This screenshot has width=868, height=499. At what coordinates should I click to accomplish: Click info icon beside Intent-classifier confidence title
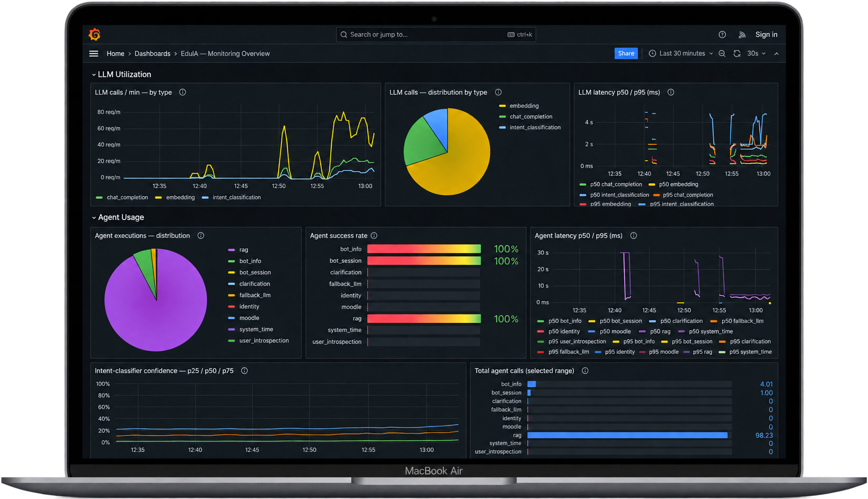(245, 370)
